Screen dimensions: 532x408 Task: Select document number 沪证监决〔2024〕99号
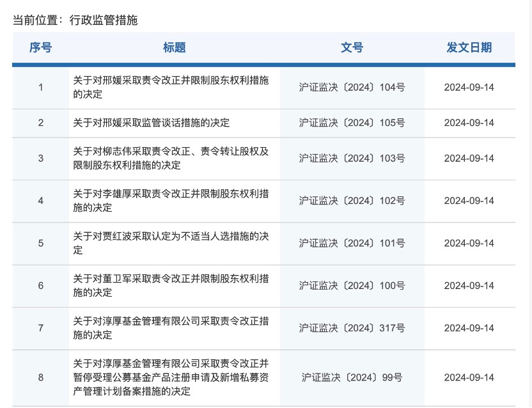click(352, 378)
